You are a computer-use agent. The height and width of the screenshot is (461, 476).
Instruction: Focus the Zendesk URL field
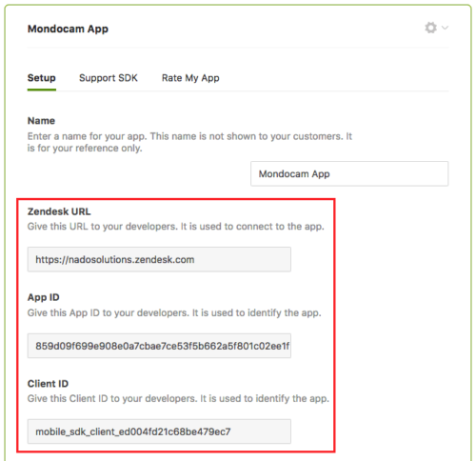pyautogui.click(x=159, y=259)
